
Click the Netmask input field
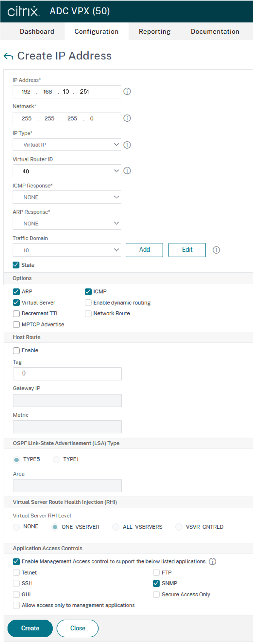67,118
